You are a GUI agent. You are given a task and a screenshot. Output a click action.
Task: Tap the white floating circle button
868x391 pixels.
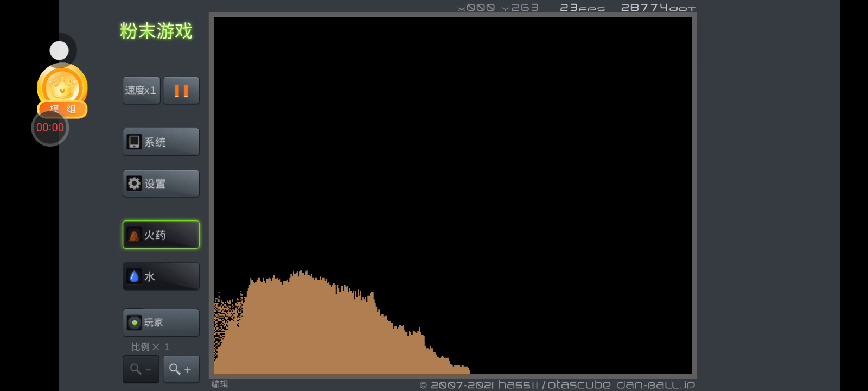coord(59,51)
